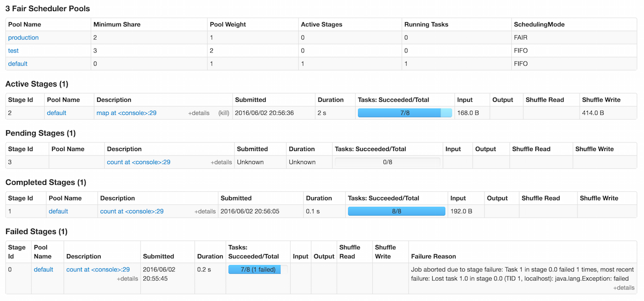Open pending stage 3 count description link

[138, 162]
